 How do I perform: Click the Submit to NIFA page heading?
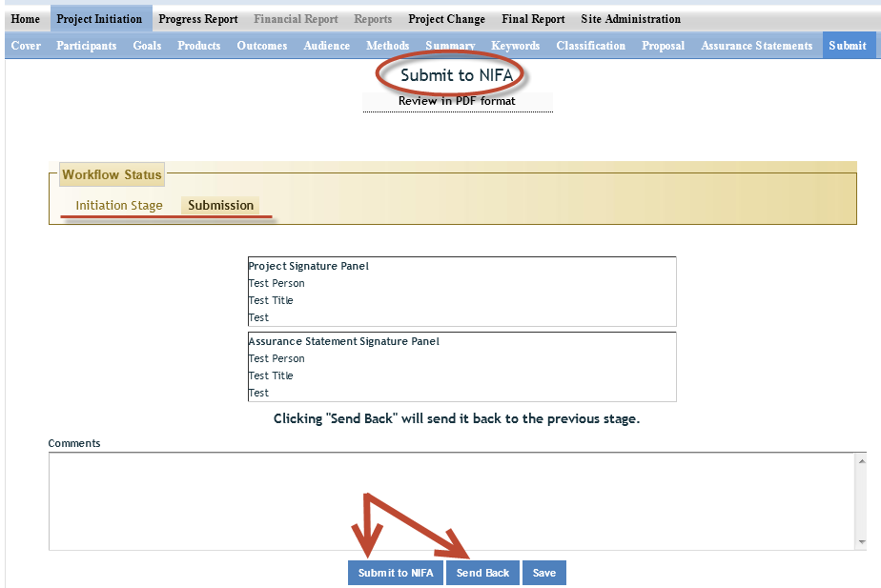pyautogui.click(x=456, y=75)
